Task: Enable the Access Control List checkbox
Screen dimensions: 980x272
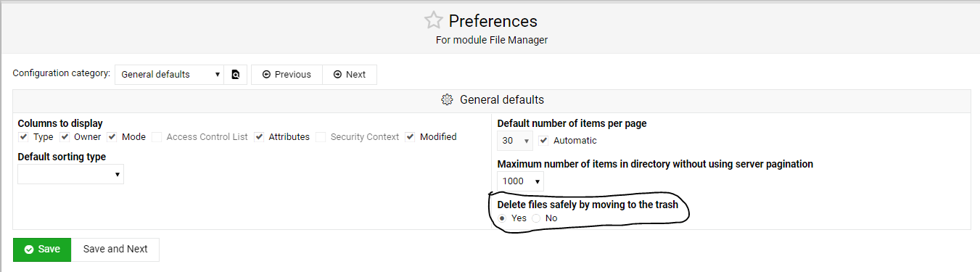Action: click(157, 136)
